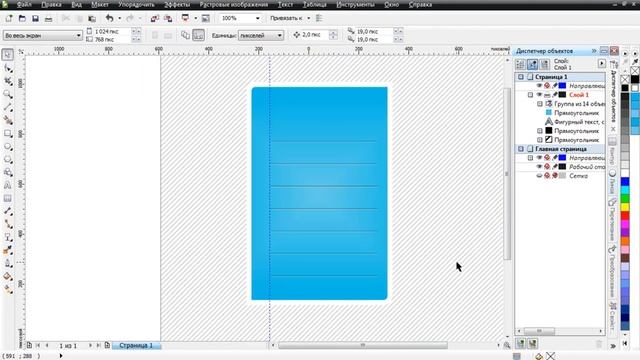This screenshot has width=640, height=360.
Task: Select the Freehand line tool
Action: (x=8, y=107)
